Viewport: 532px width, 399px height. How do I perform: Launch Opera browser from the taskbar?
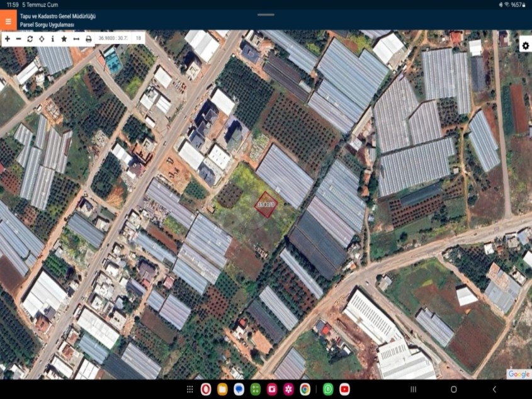(x=206, y=390)
